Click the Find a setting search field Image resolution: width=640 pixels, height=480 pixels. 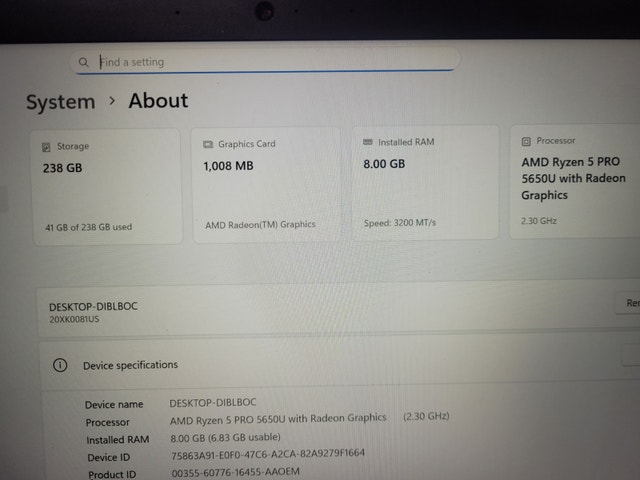tap(264, 62)
